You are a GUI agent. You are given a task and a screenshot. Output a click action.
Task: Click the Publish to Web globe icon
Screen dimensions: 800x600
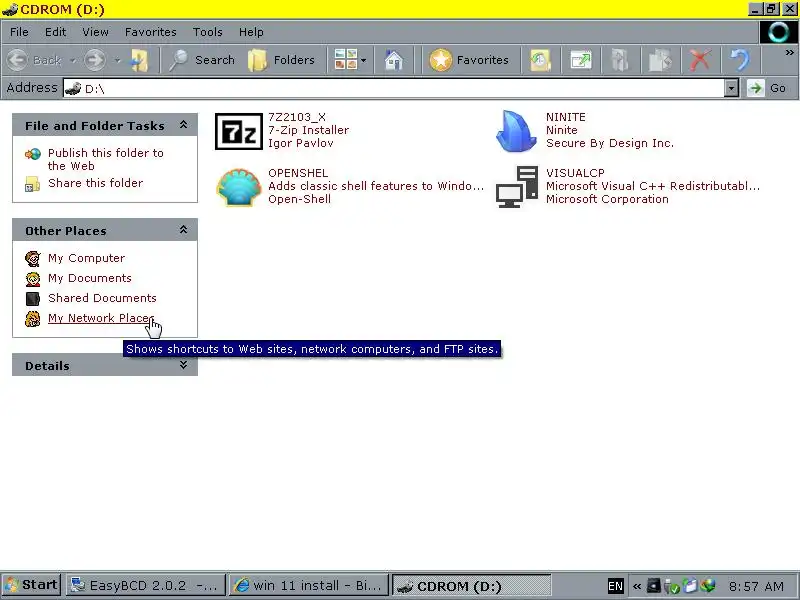(x=33, y=154)
